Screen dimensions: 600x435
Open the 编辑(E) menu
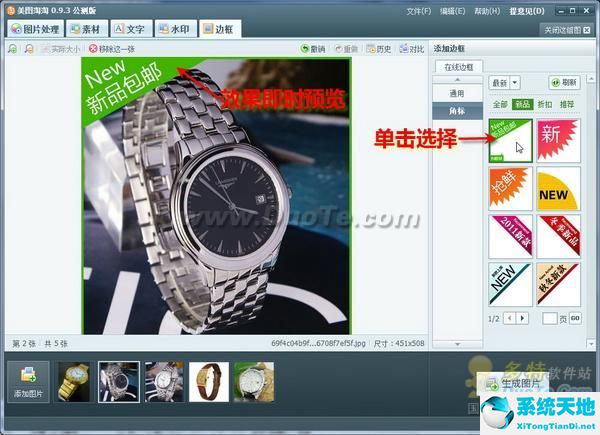click(x=452, y=11)
